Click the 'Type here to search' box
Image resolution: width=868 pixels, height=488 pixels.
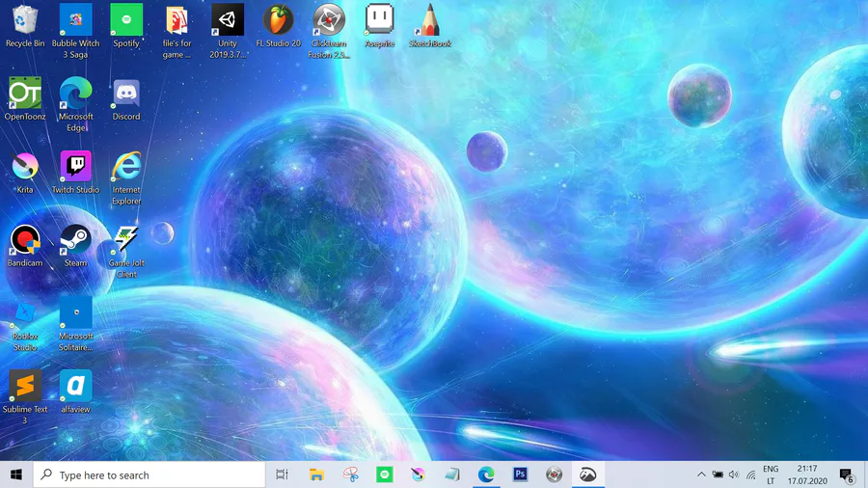(149, 474)
